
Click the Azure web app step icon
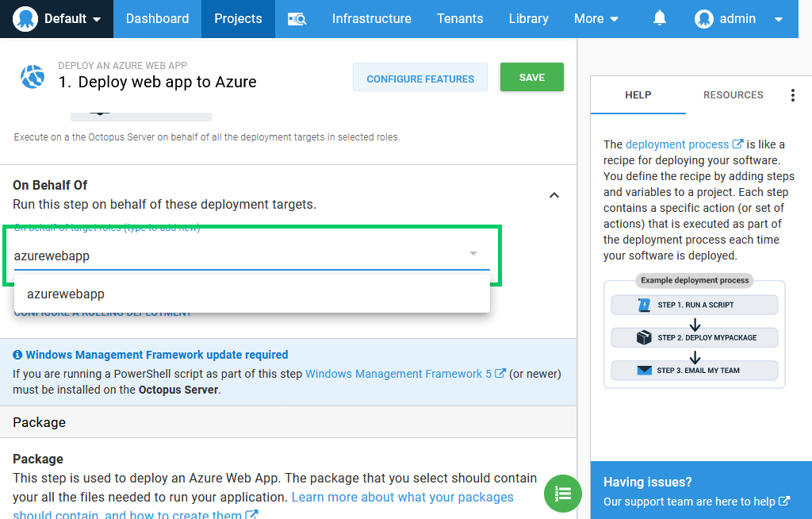pos(33,77)
